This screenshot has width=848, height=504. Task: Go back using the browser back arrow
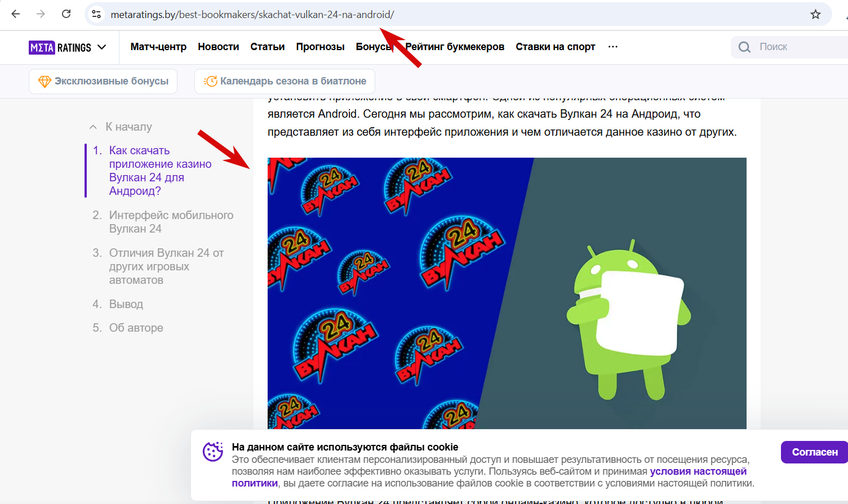pyautogui.click(x=16, y=14)
